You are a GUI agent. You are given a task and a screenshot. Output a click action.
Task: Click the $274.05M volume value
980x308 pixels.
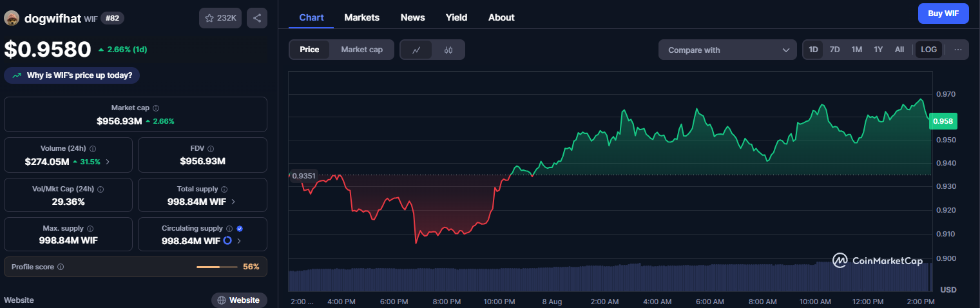[x=47, y=162]
